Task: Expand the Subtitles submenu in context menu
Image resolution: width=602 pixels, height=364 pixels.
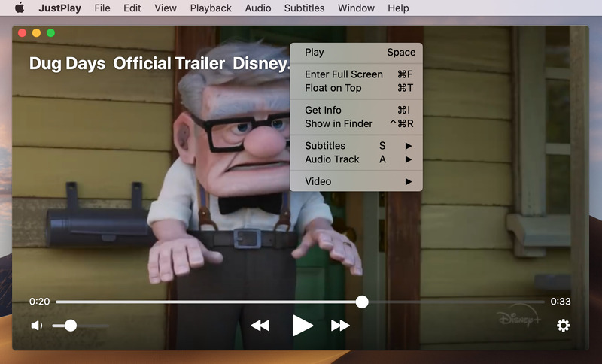Action: click(356, 145)
